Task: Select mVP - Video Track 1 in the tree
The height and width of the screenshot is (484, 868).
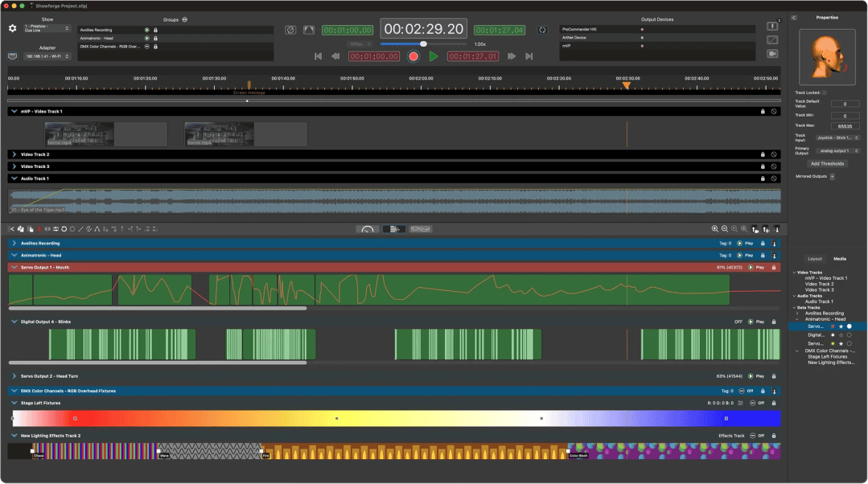Action: point(826,278)
